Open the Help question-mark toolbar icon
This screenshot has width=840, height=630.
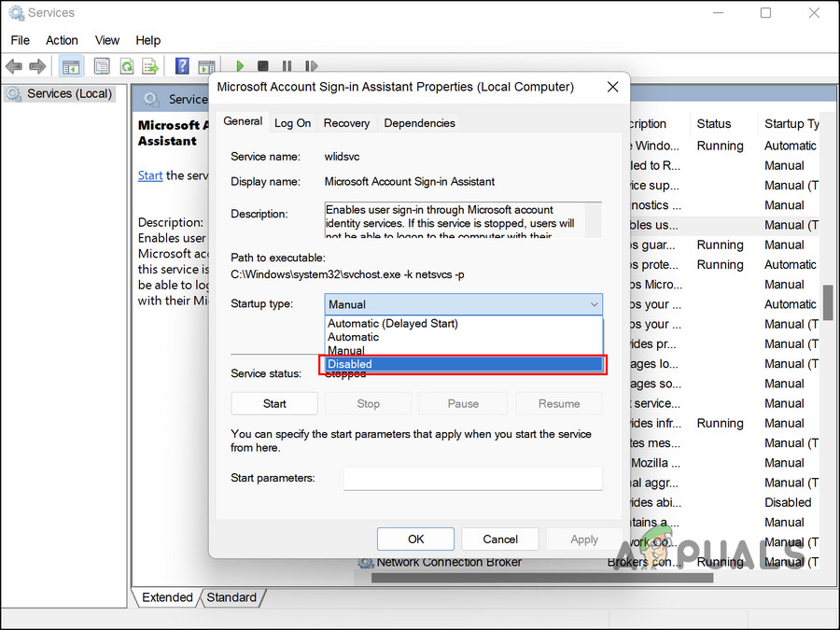click(182, 66)
